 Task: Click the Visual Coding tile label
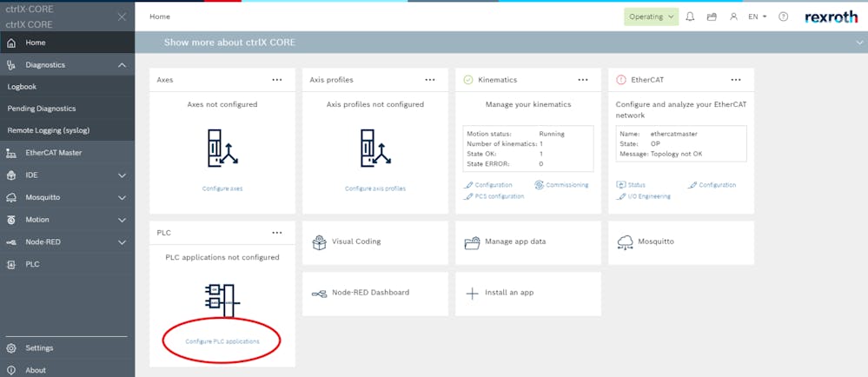(356, 241)
